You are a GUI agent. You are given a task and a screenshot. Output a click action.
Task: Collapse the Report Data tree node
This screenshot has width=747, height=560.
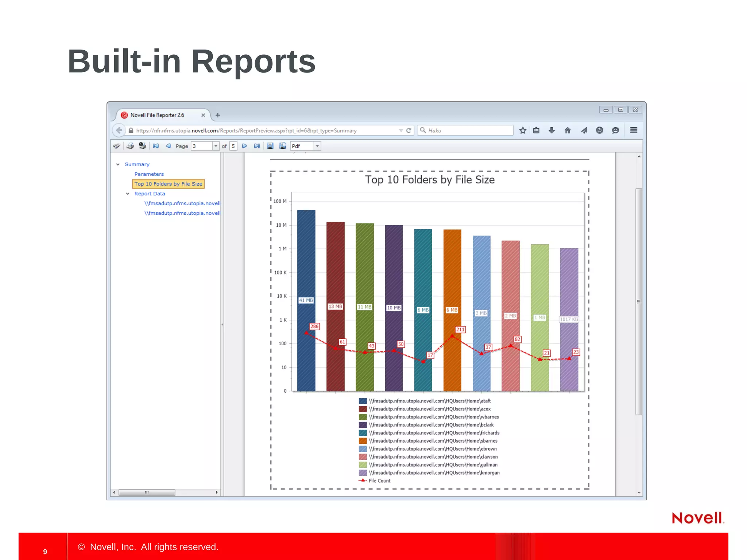(x=128, y=194)
